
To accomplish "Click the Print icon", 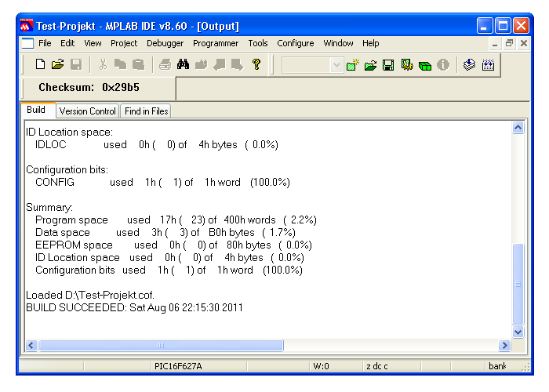I will tap(165, 64).
